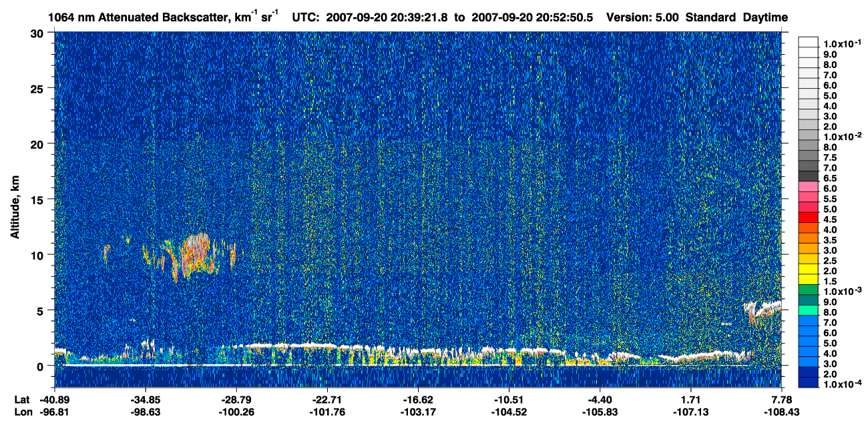868x445 pixels.
Task: Click longitude value -108.43
Action: 781,412
